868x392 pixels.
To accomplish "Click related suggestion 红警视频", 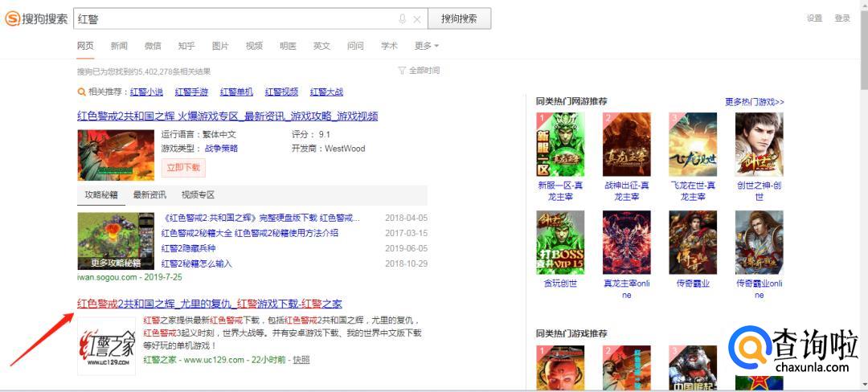I will pyautogui.click(x=281, y=92).
